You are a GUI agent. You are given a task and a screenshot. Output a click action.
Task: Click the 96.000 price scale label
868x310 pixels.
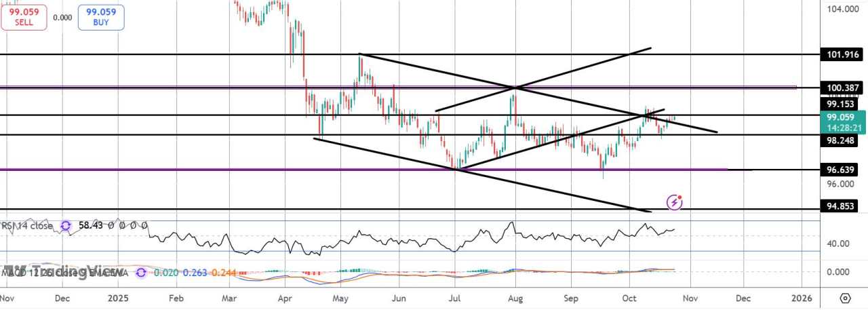[840, 183]
